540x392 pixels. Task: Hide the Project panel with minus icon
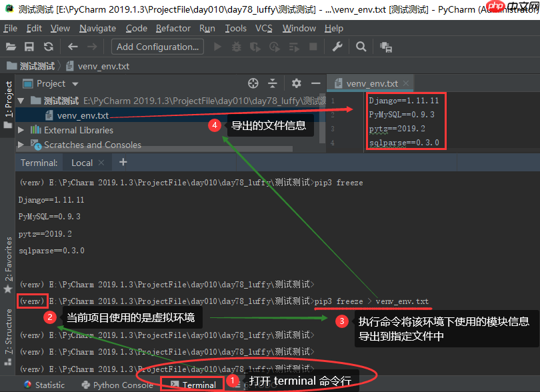pos(316,83)
